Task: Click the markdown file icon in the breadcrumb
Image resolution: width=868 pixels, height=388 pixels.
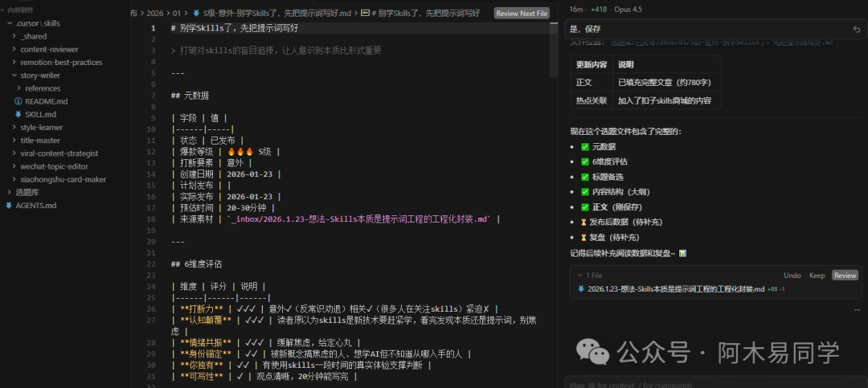Action: tap(196, 14)
